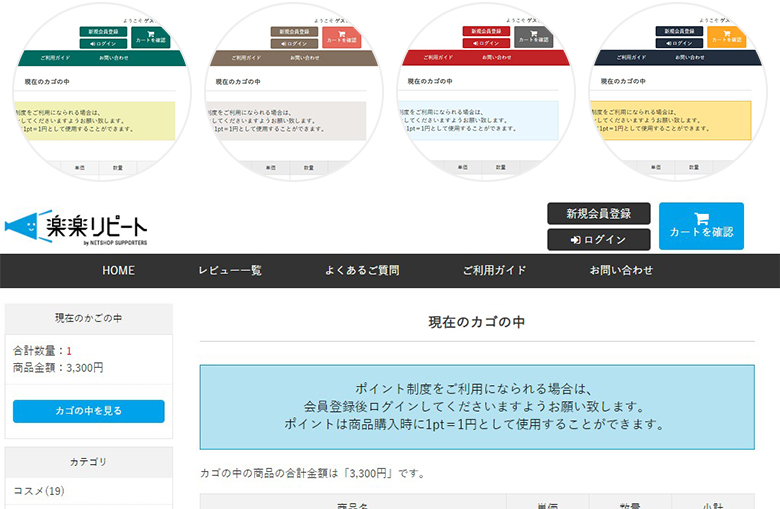780x509 pixels.
Task: Click salmon cart icon in brown theme preview
Action: click(342, 38)
